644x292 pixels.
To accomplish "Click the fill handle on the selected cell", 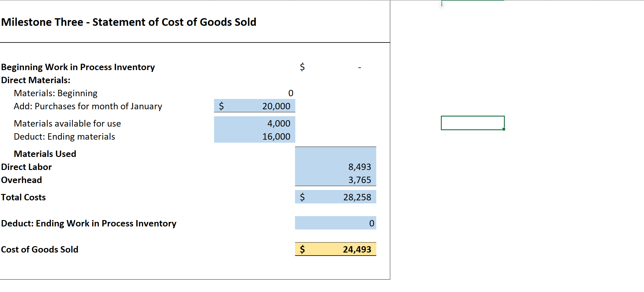I will click(503, 129).
